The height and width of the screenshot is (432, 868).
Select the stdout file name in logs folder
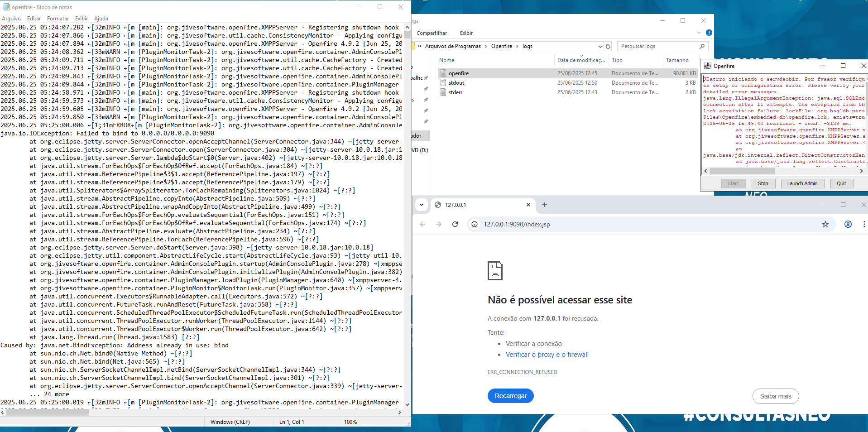point(456,83)
